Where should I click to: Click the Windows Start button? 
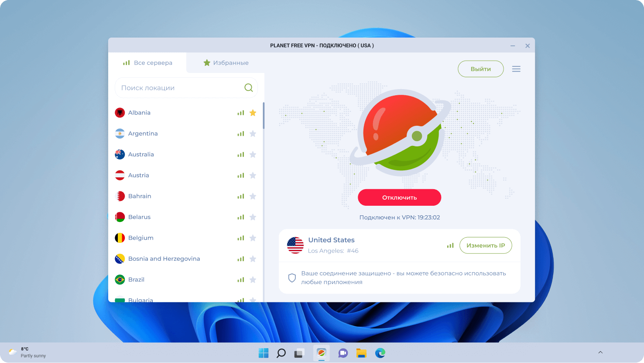coord(264,353)
